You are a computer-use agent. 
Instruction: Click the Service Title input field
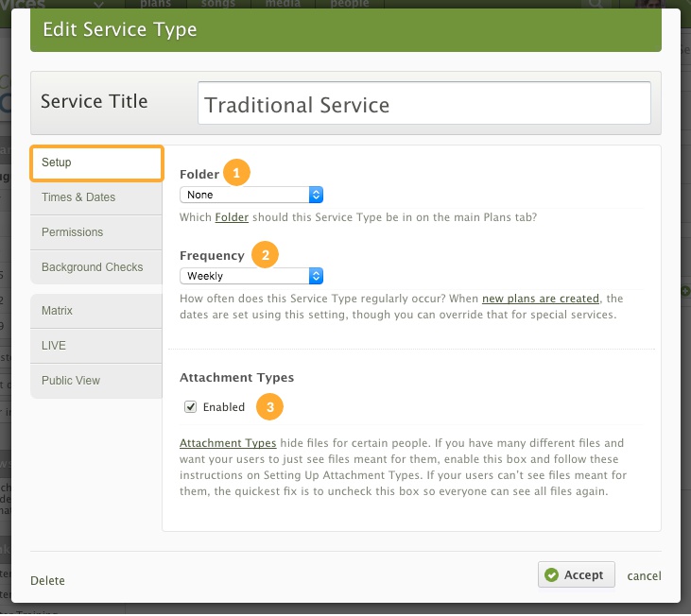(423, 103)
